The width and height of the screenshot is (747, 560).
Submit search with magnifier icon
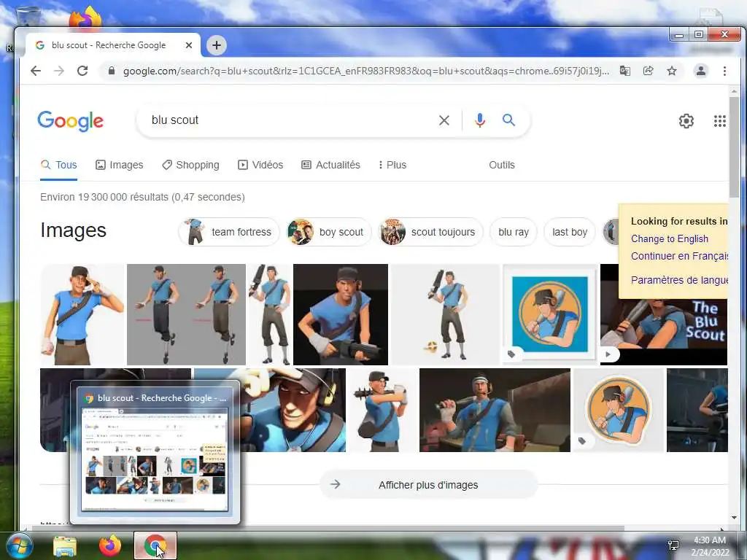click(508, 120)
